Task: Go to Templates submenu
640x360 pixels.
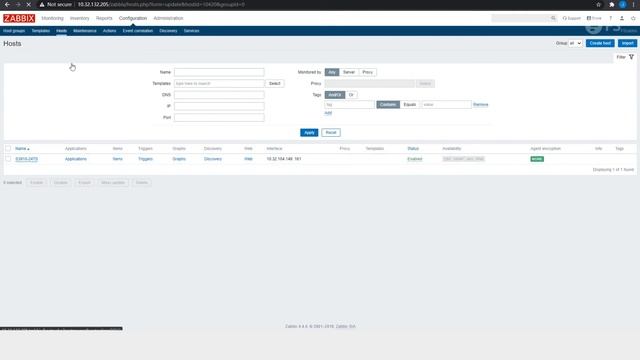Action: coord(41,31)
